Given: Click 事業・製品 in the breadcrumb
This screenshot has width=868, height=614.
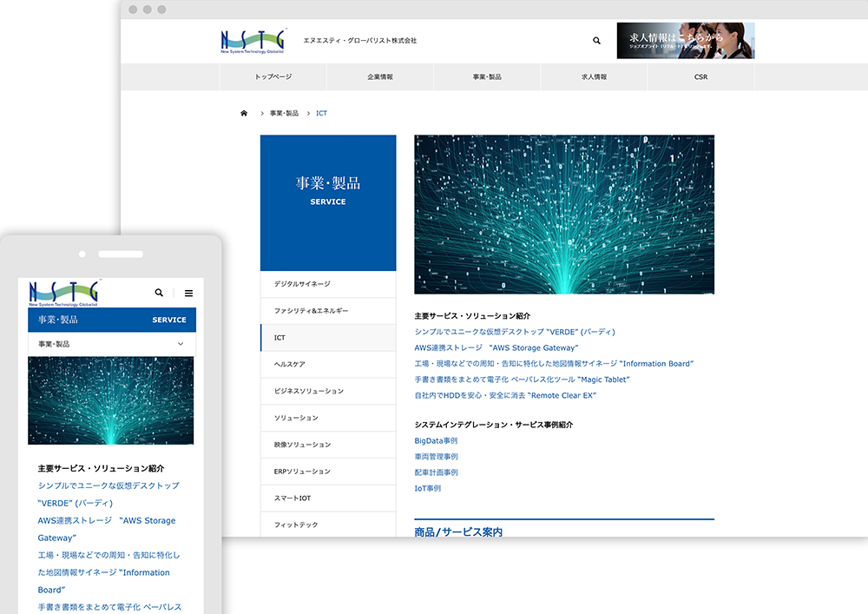Looking at the screenshot, I should tap(284, 114).
